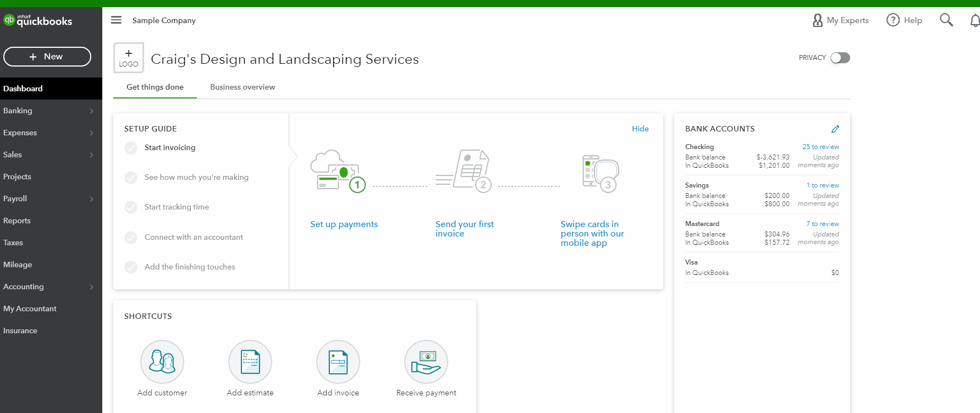The height and width of the screenshot is (413, 980).
Task: Select the Get things done tab
Action: pyautogui.click(x=155, y=87)
